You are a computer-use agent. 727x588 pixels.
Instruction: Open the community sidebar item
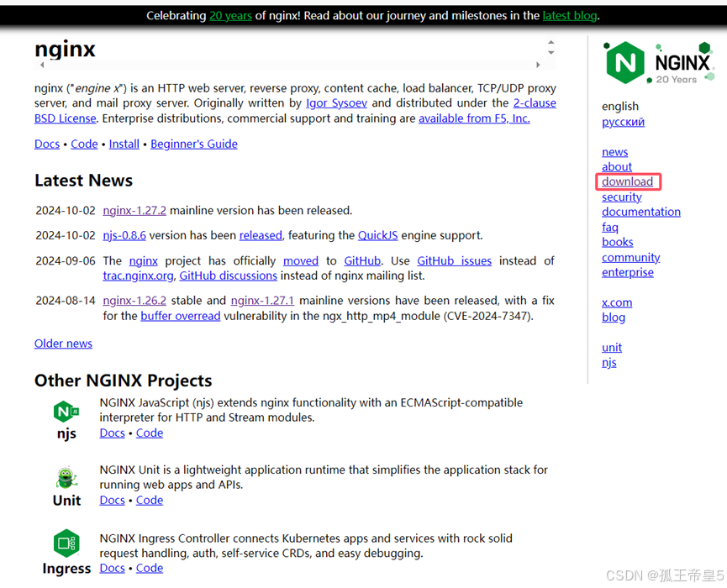coord(631,257)
